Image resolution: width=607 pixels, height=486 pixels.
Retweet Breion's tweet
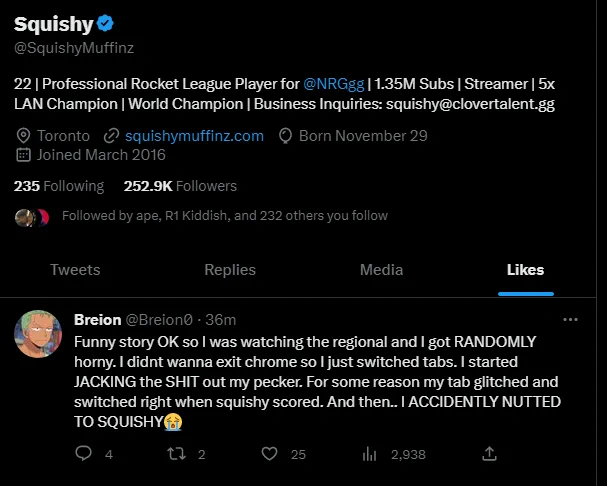point(177,454)
